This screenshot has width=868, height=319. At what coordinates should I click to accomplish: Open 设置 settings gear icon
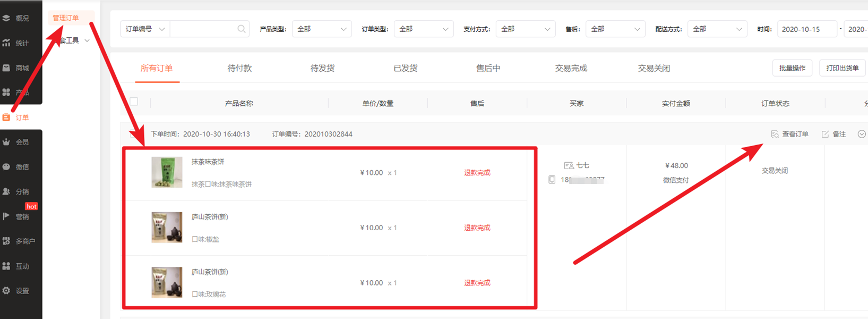[x=6, y=291]
